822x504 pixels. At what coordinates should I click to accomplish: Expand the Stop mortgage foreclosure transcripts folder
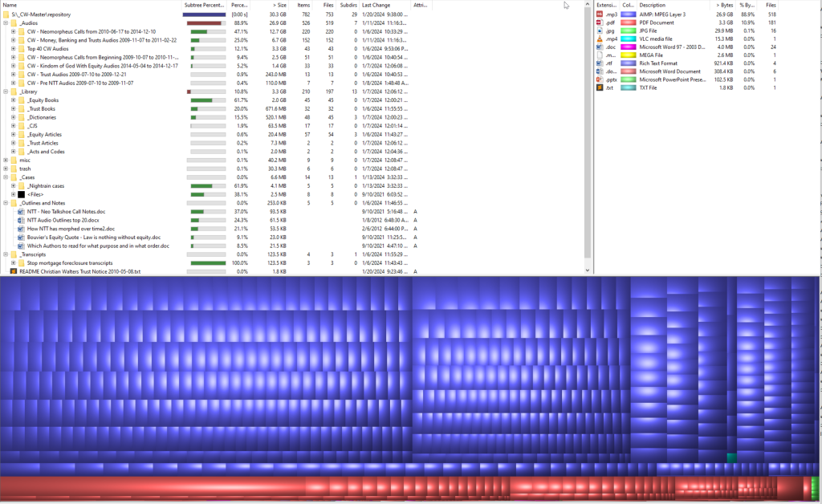click(14, 262)
